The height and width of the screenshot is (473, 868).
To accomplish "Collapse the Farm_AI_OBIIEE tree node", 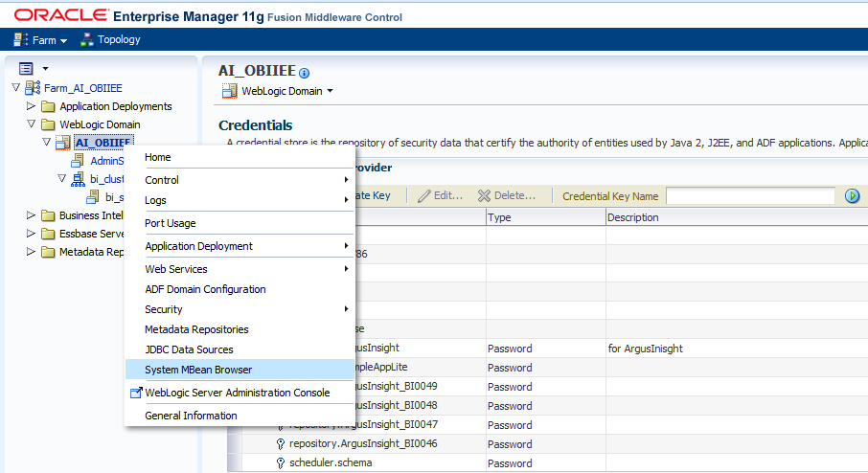I will coord(16,87).
